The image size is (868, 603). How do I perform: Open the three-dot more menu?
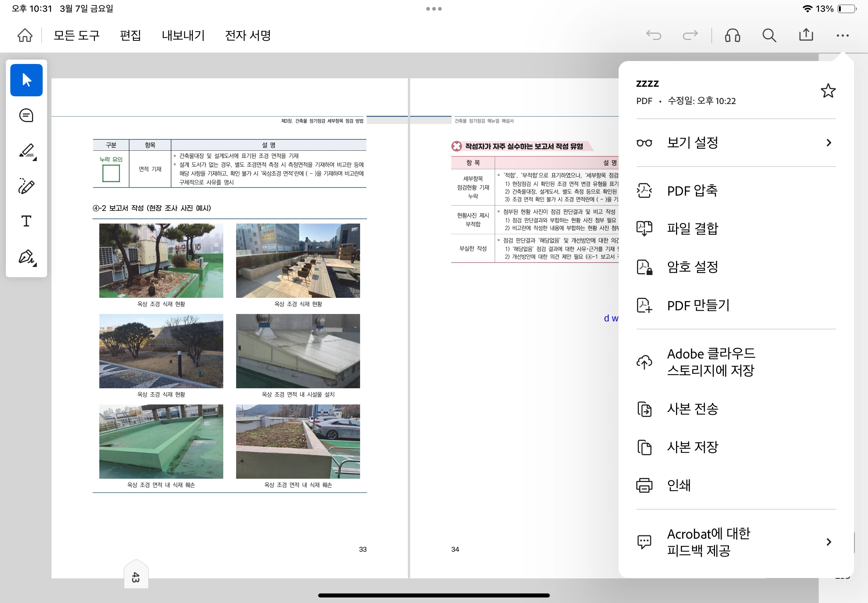click(x=842, y=36)
